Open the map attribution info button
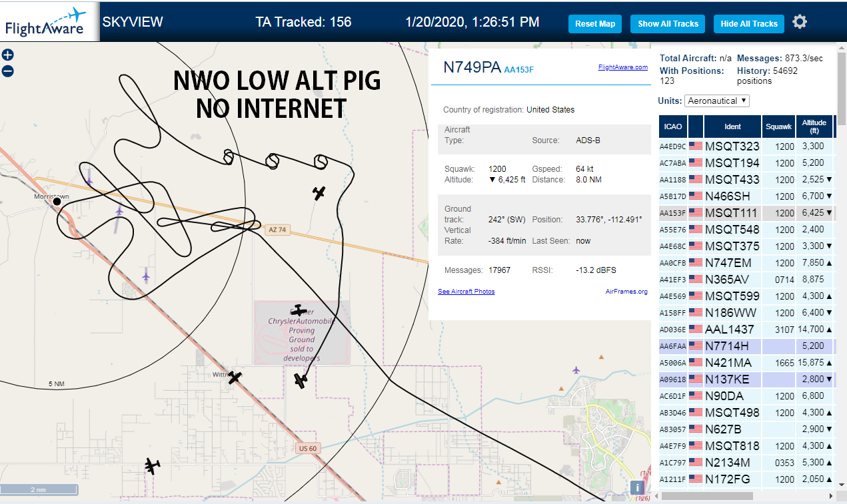Image resolution: width=847 pixels, height=504 pixels. click(637, 487)
